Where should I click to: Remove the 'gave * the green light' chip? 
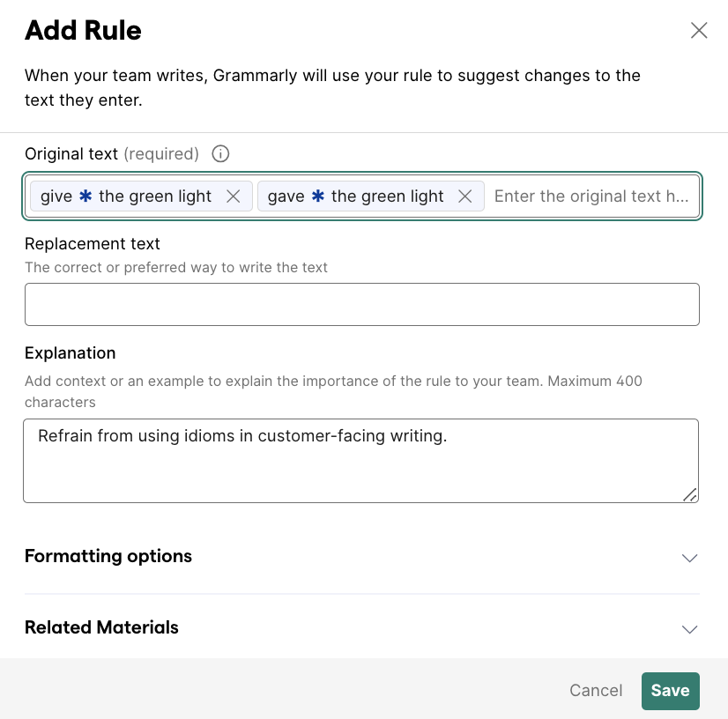464,196
